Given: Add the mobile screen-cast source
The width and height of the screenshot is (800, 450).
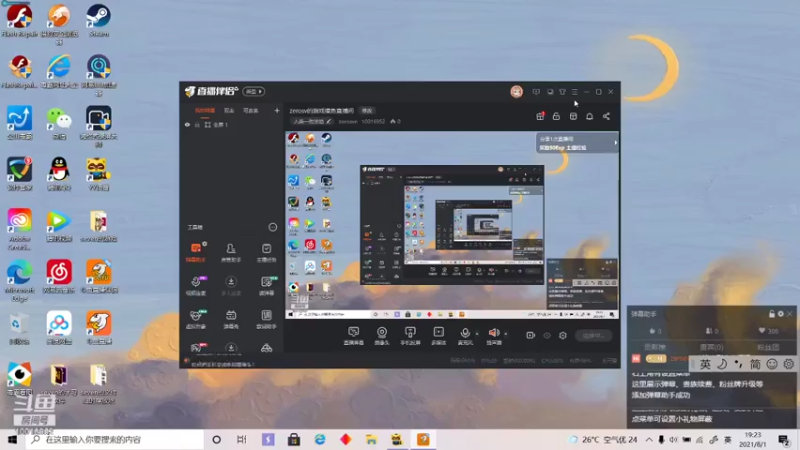Looking at the screenshot, I should pos(410,335).
